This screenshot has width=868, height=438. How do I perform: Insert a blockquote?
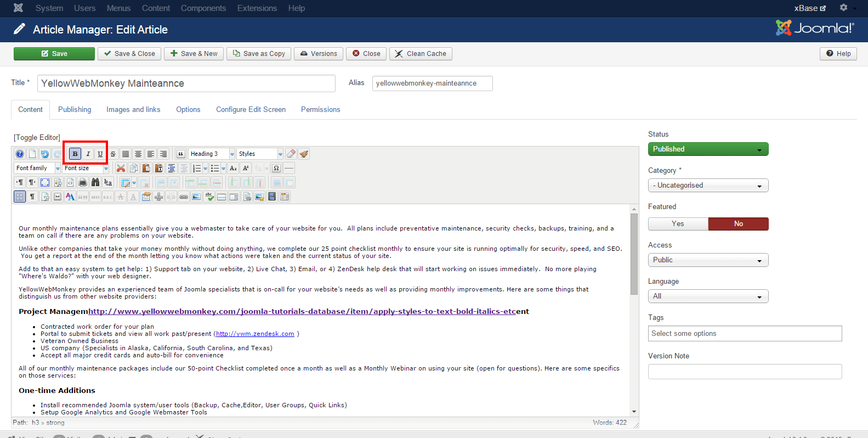coord(180,154)
